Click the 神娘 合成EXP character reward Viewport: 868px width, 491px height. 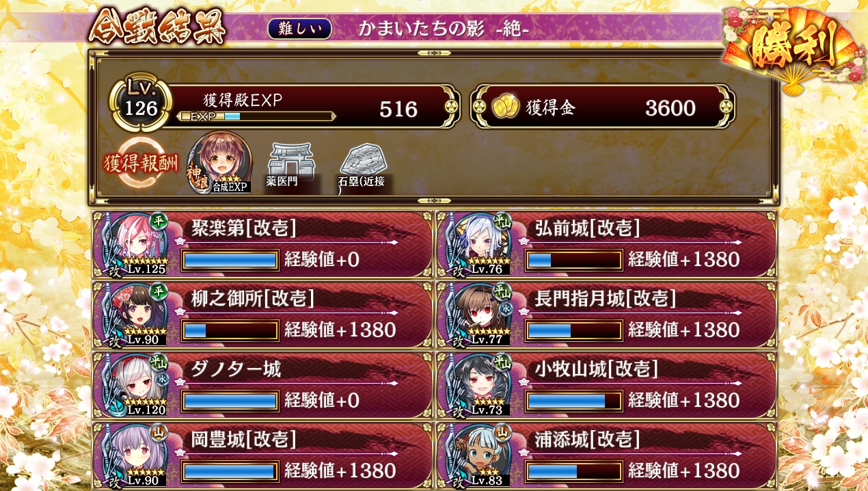pos(219,161)
